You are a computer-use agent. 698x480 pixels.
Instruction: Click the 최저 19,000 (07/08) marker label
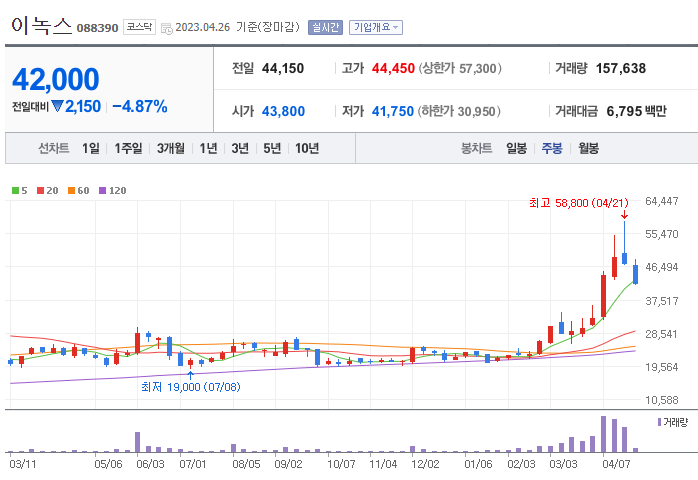[x=191, y=387]
